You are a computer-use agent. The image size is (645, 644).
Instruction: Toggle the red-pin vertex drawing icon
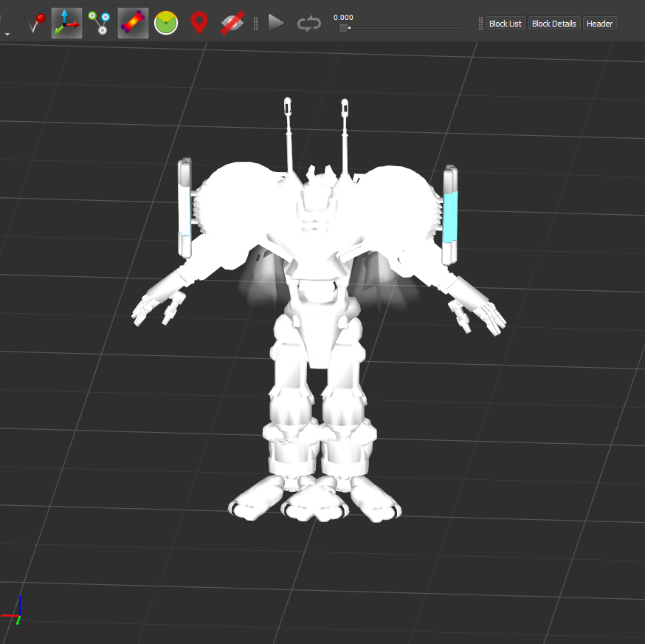click(x=34, y=23)
